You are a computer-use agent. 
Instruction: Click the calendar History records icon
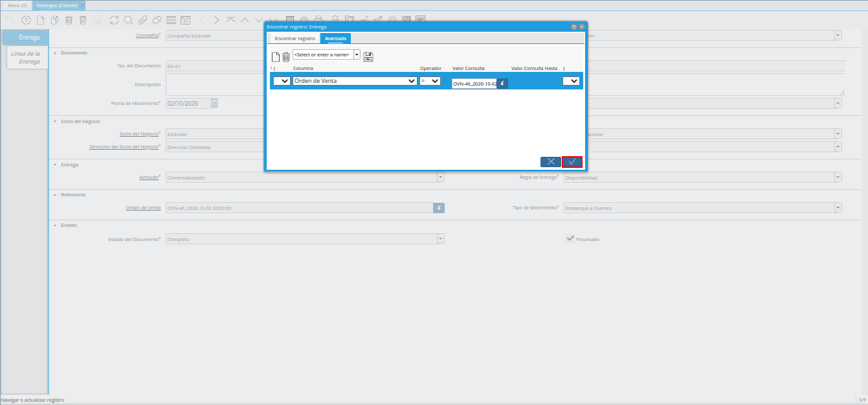pyautogui.click(x=185, y=20)
